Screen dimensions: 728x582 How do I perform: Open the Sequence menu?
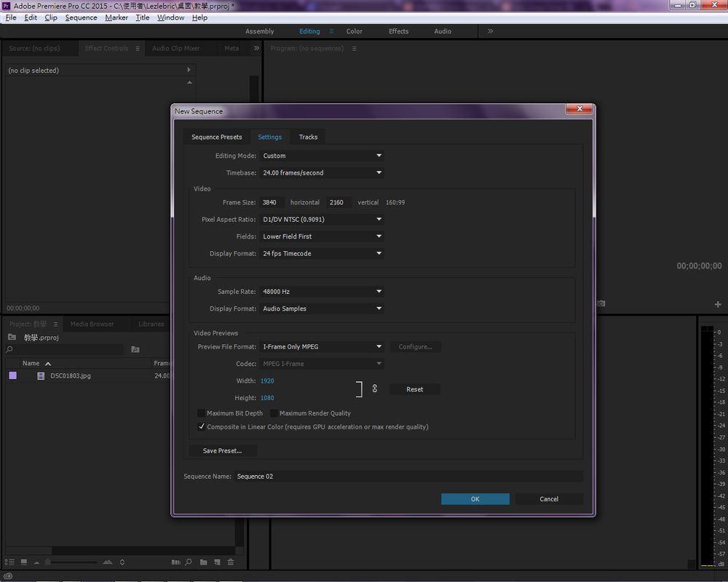pyautogui.click(x=82, y=17)
